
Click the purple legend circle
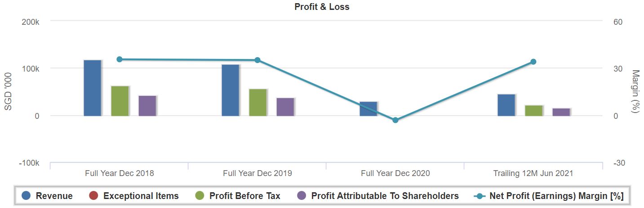[x=302, y=196]
